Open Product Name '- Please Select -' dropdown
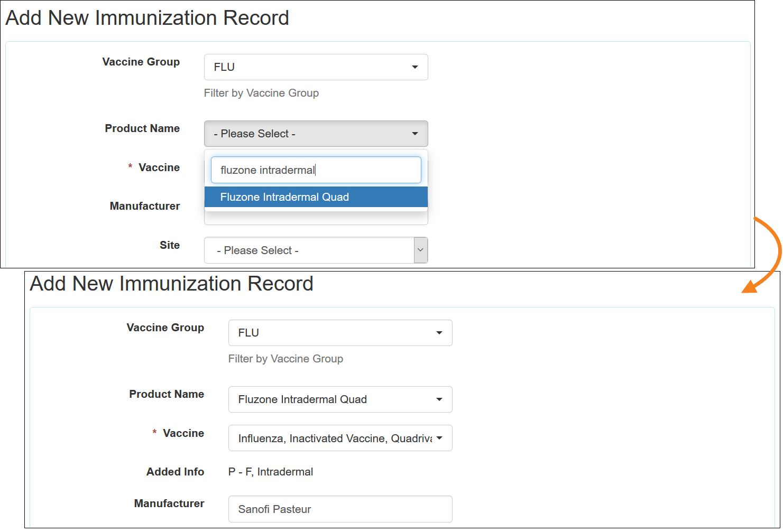This screenshot has height=532, width=783. click(x=316, y=134)
